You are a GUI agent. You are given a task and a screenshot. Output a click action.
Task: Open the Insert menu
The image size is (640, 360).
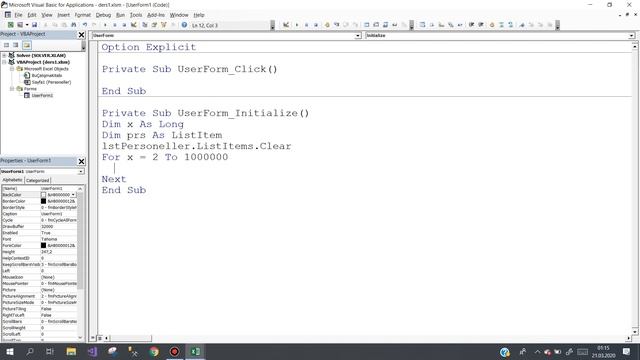coord(63,15)
